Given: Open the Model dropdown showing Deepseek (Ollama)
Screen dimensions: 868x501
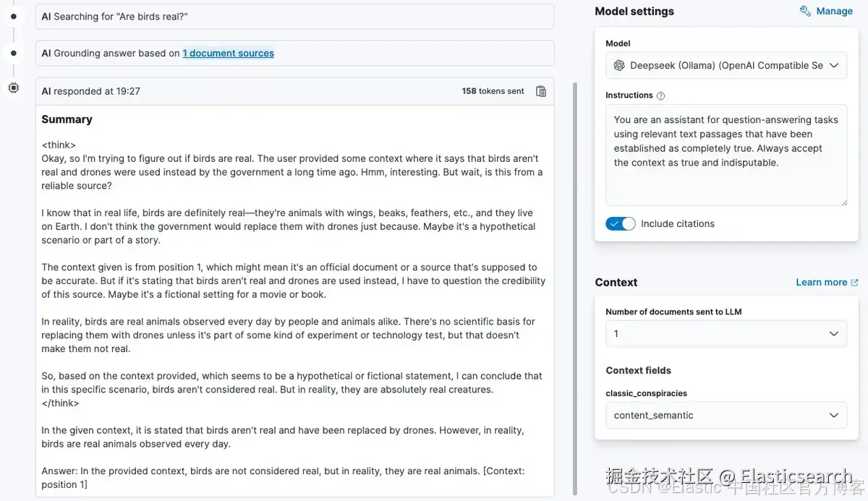Looking at the screenshot, I should pos(726,65).
